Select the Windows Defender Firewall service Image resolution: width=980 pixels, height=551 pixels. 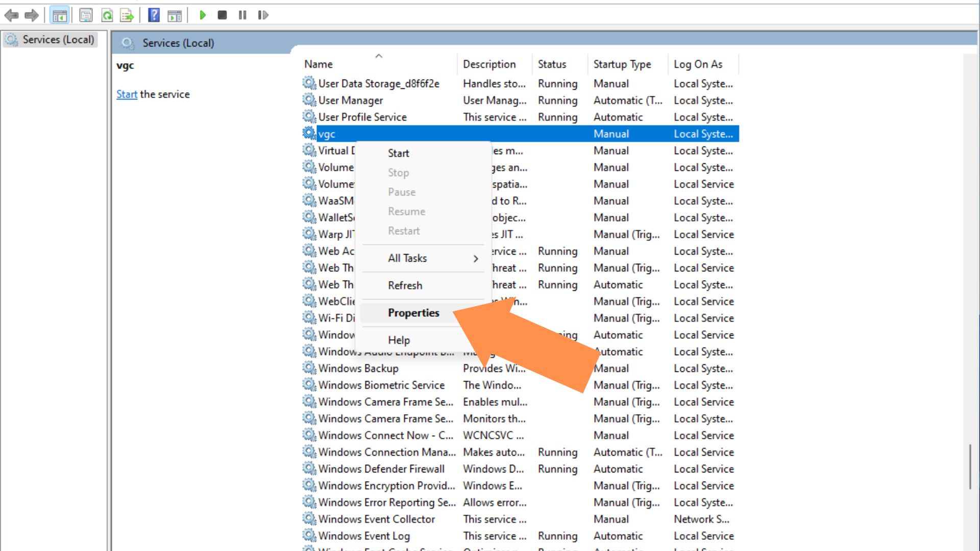point(520,469)
